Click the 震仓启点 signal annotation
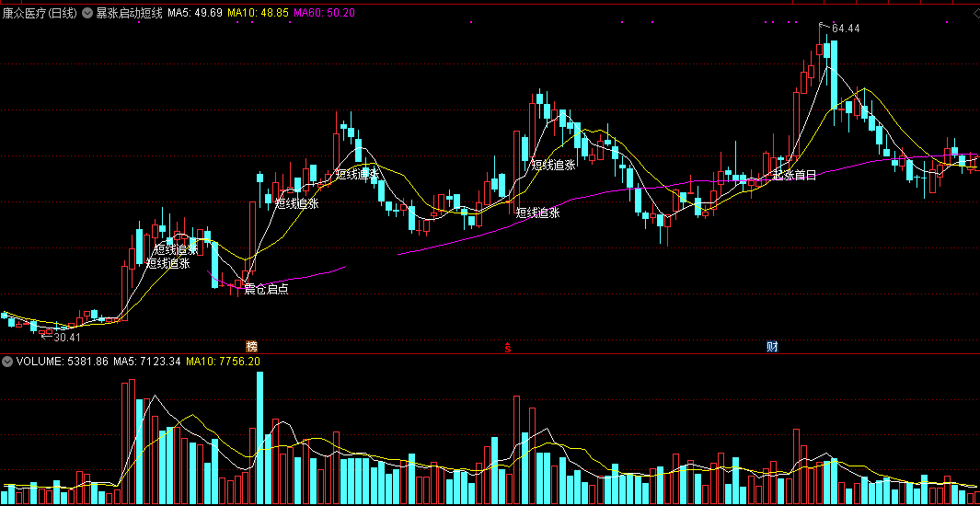This screenshot has height=506, width=980. tap(267, 289)
